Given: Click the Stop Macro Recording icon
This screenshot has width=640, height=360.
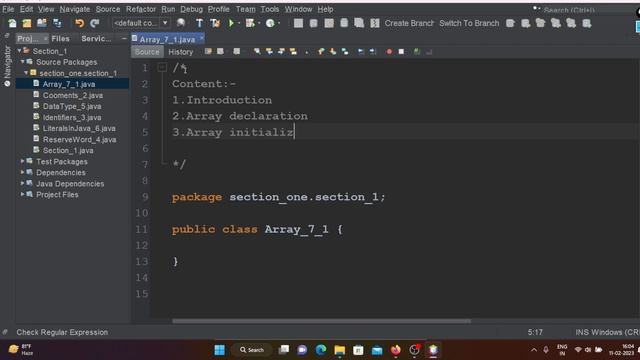Looking at the screenshot, I should [401, 52].
